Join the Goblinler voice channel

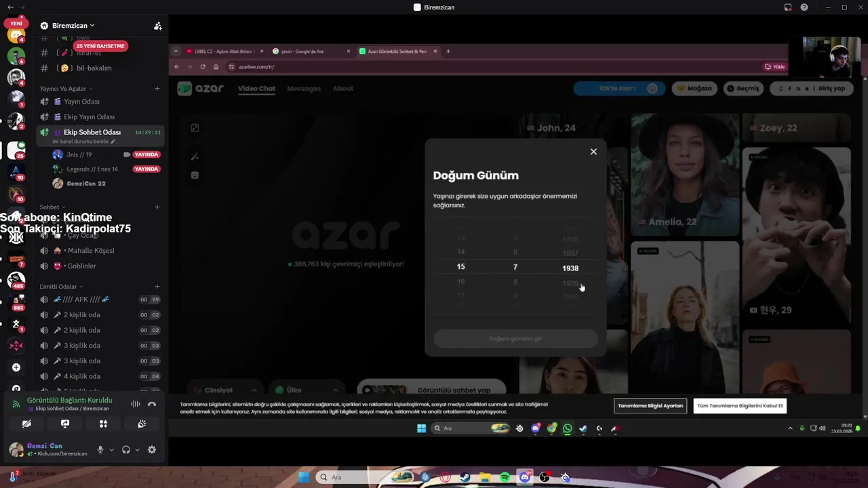coord(100,266)
